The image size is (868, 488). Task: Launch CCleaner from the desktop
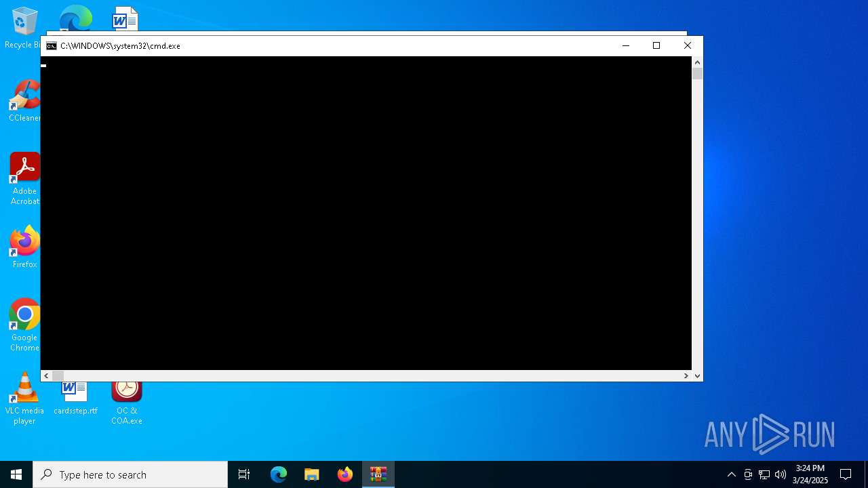(x=24, y=100)
